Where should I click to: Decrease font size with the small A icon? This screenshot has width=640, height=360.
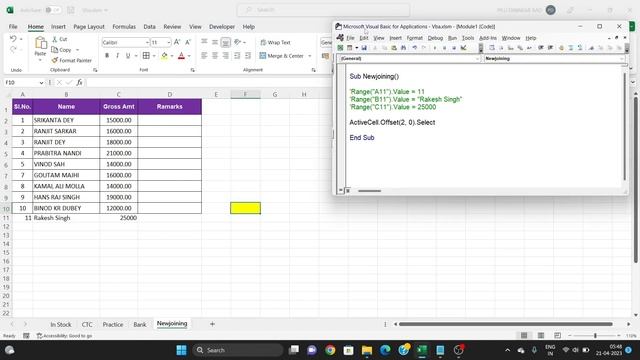tap(188, 42)
